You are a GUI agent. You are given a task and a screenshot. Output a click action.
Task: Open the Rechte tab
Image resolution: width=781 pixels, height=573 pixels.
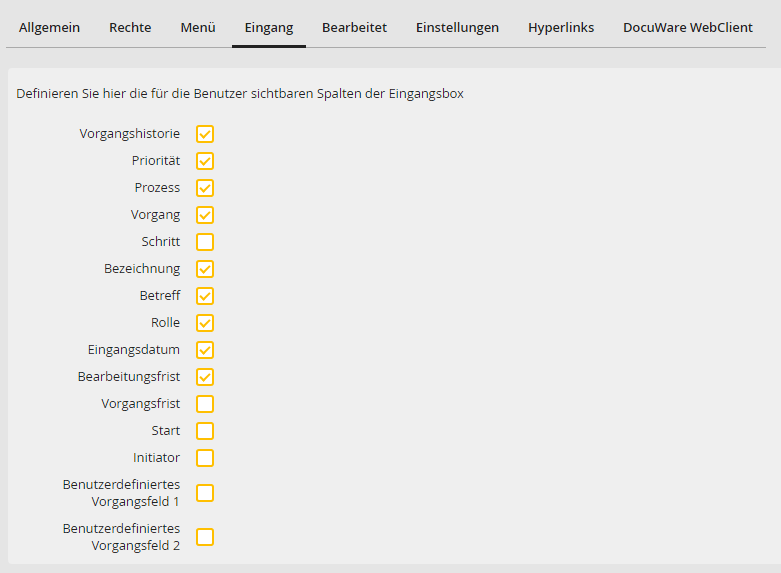(x=130, y=28)
